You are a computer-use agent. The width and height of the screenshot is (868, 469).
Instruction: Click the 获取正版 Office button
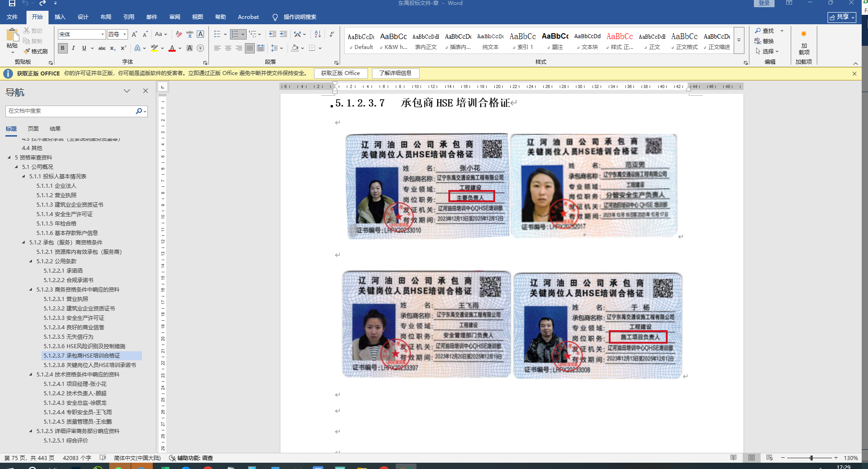point(340,73)
